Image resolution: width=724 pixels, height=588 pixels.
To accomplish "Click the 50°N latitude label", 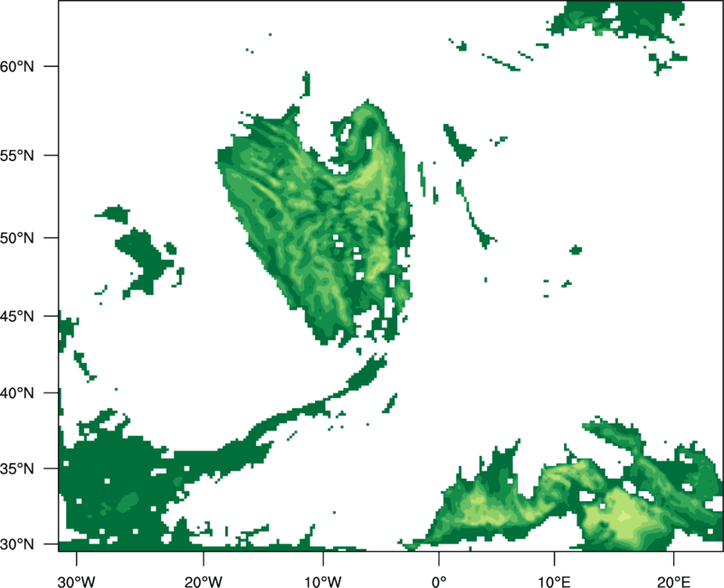I will (x=17, y=238).
